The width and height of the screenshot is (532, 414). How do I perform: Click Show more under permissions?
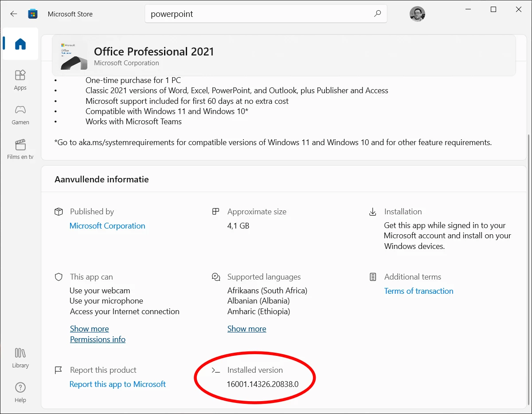pyautogui.click(x=89, y=329)
